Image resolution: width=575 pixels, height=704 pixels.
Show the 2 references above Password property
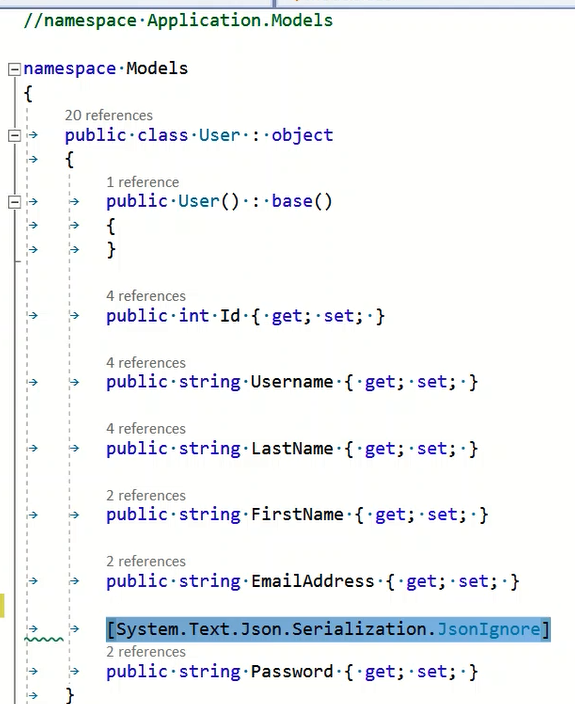coord(145,652)
